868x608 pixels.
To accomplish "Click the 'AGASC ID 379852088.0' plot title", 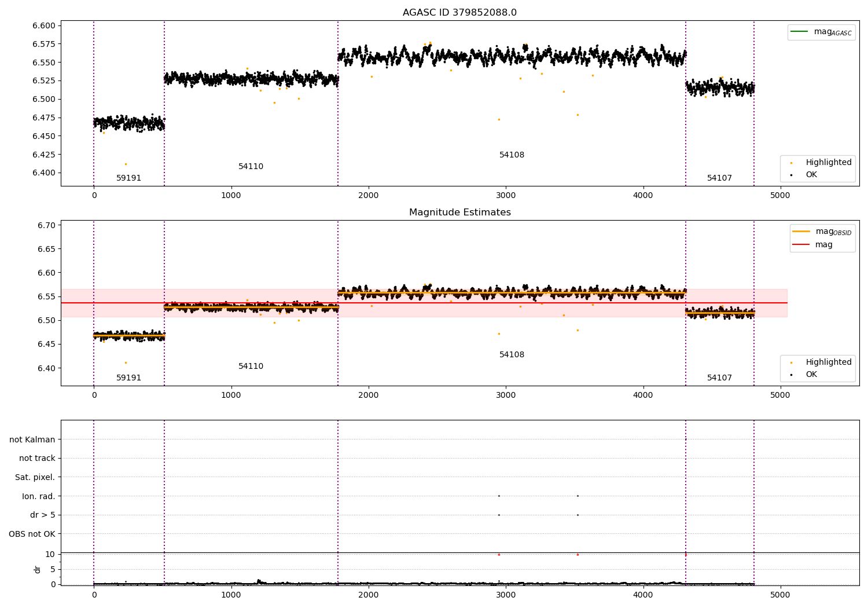I will 459,13.
